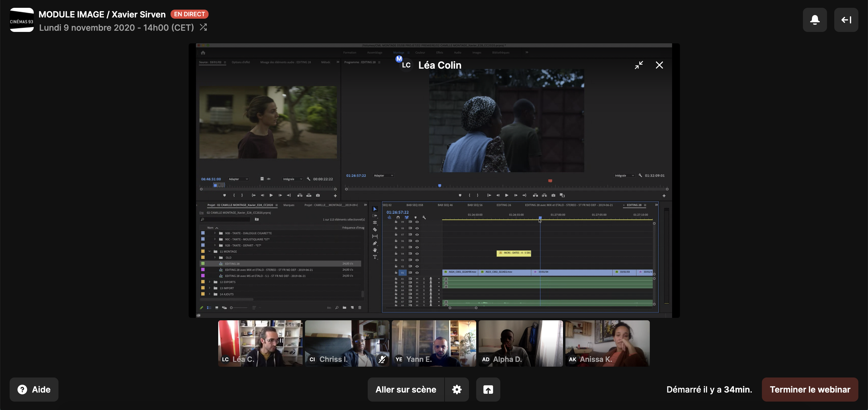This screenshot has height=410, width=868.
Task: Click the project panel search field
Action: (x=225, y=219)
